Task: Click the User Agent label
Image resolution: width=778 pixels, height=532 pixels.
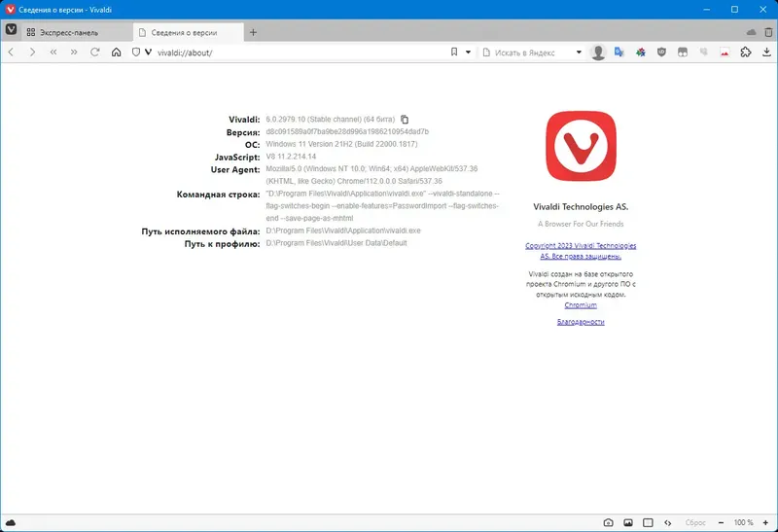Action: (x=235, y=170)
